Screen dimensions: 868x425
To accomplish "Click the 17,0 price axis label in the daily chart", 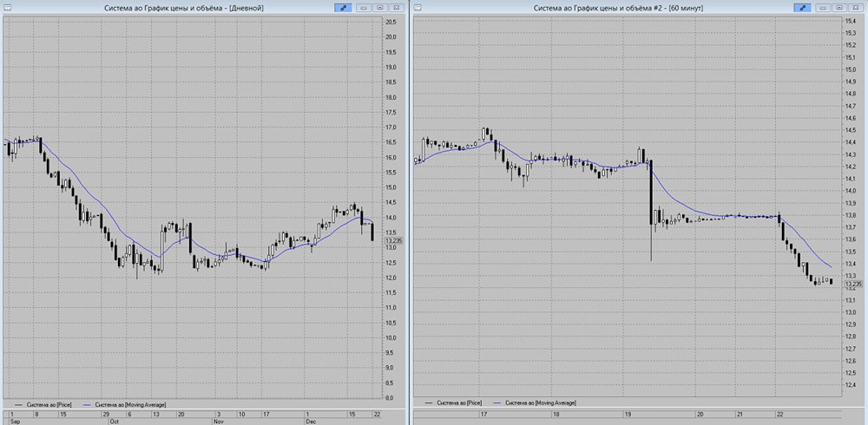I will click(x=391, y=127).
